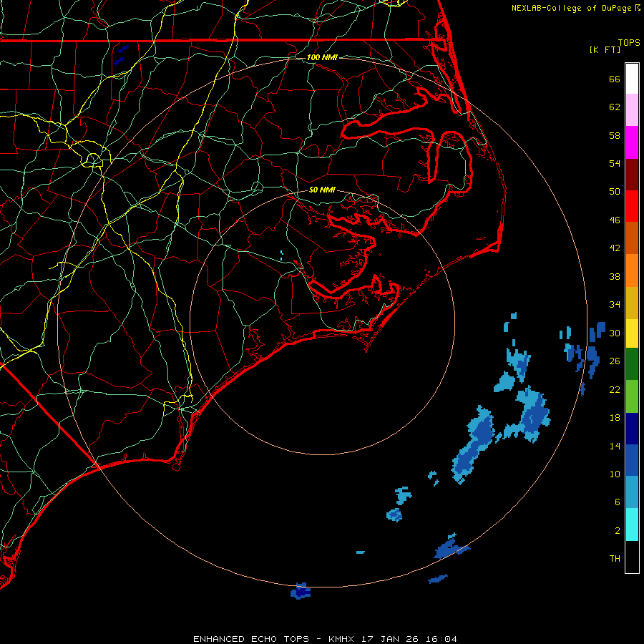This screenshot has width=644, height=644.
Task: Click the dark blue echo straddling the southern 100 NMI ring
Action: pyautogui.click(x=301, y=590)
